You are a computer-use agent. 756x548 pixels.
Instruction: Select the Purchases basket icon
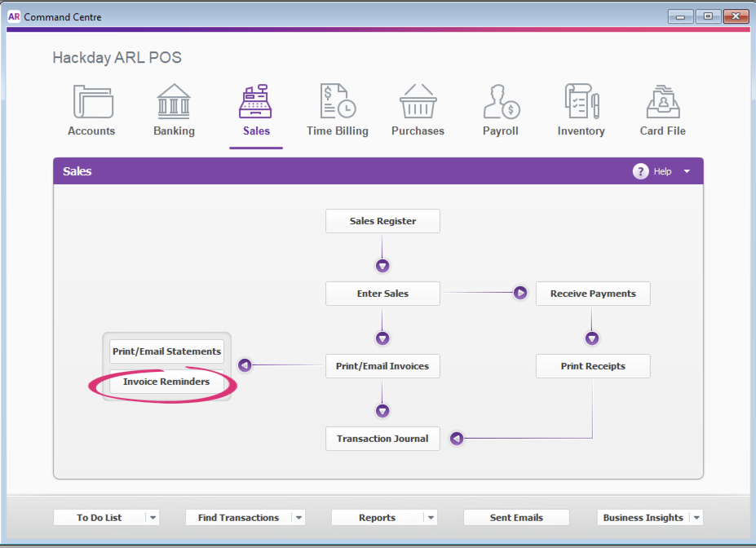[418, 102]
